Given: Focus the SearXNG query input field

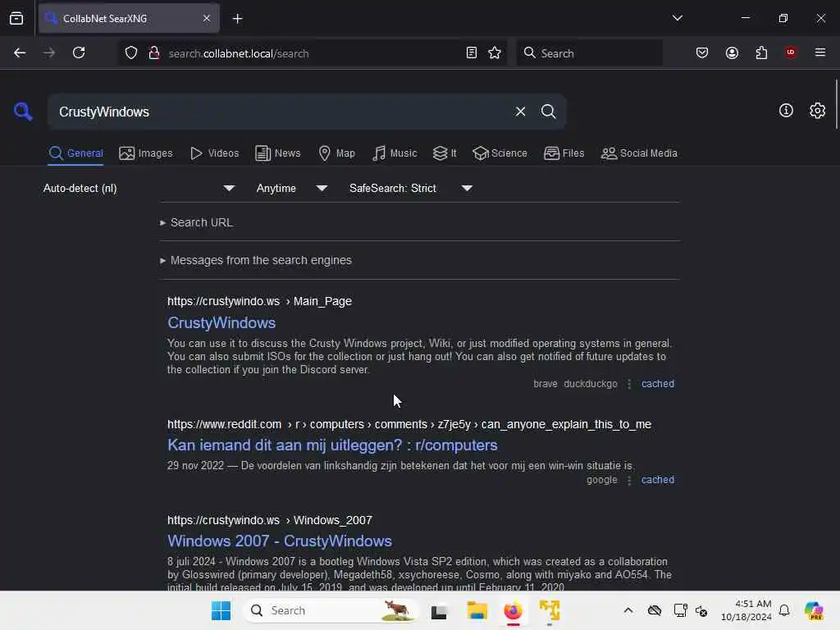Looking at the screenshot, I should point(279,112).
